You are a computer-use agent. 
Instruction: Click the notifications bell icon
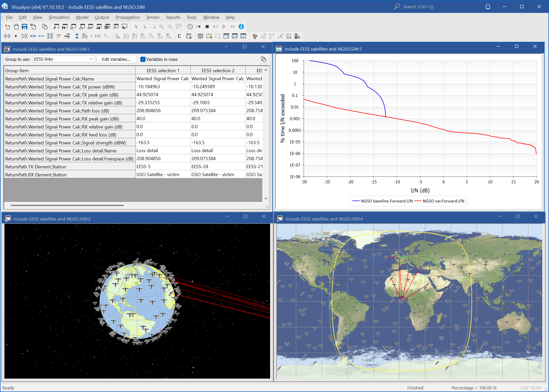point(488,7)
